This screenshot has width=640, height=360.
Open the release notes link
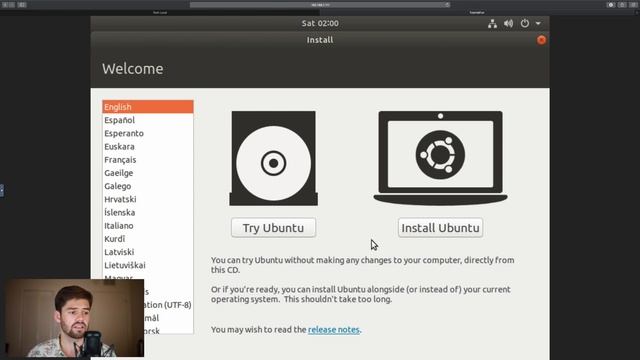pos(334,329)
